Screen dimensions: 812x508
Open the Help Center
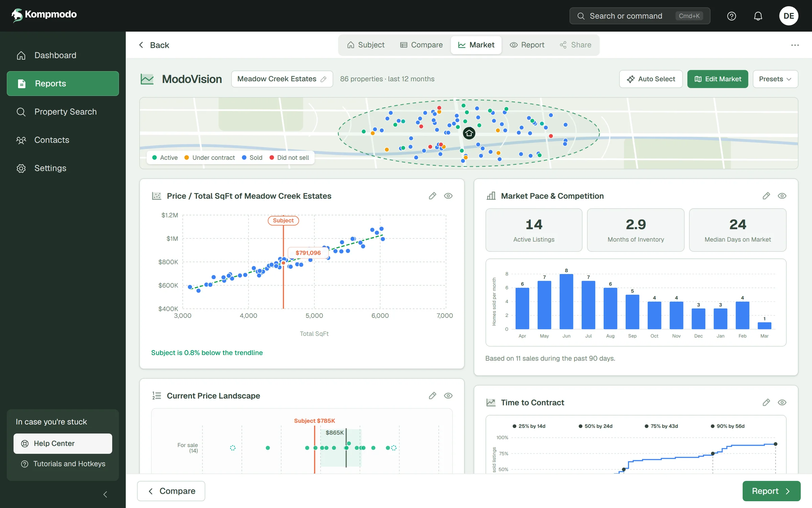pos(63,444)
